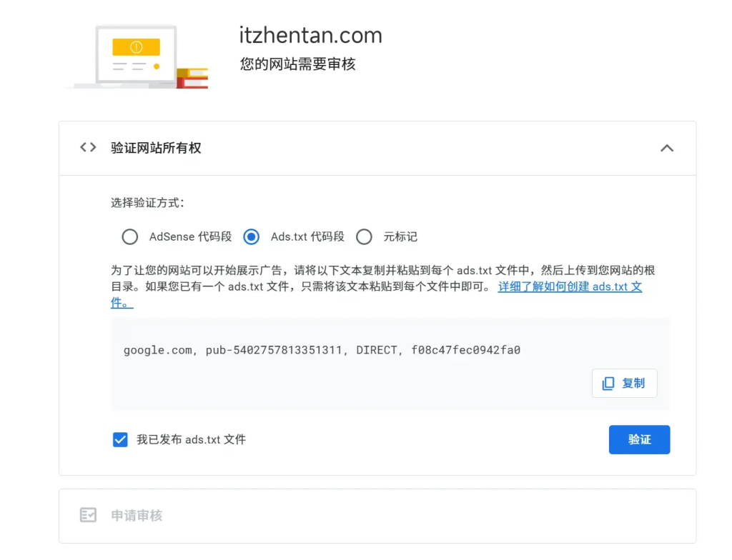Image resolution: width=732 pixels, height=560 pixels.
Task: Click the 我已发布 ads.txt 文件 label text
Action: coord(191,439)
